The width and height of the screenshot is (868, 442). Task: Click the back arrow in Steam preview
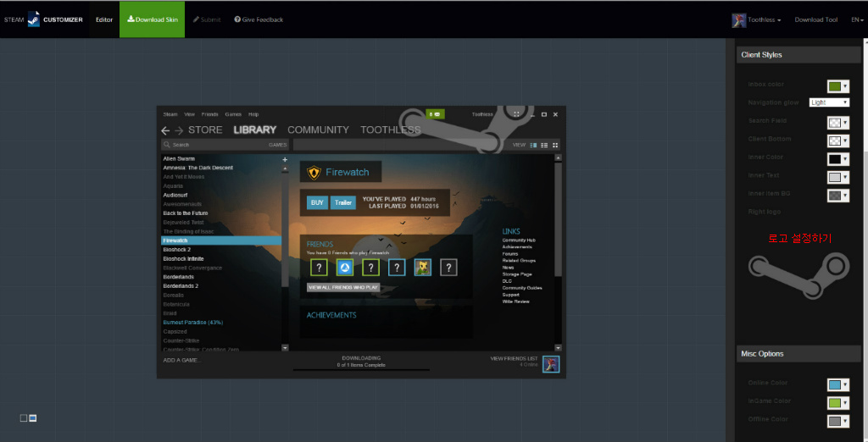point(165,130)
